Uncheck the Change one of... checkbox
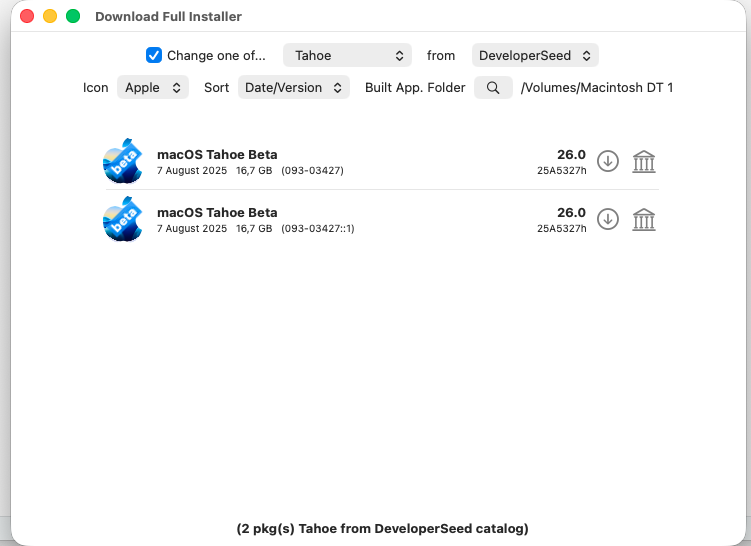 point(154,55)
